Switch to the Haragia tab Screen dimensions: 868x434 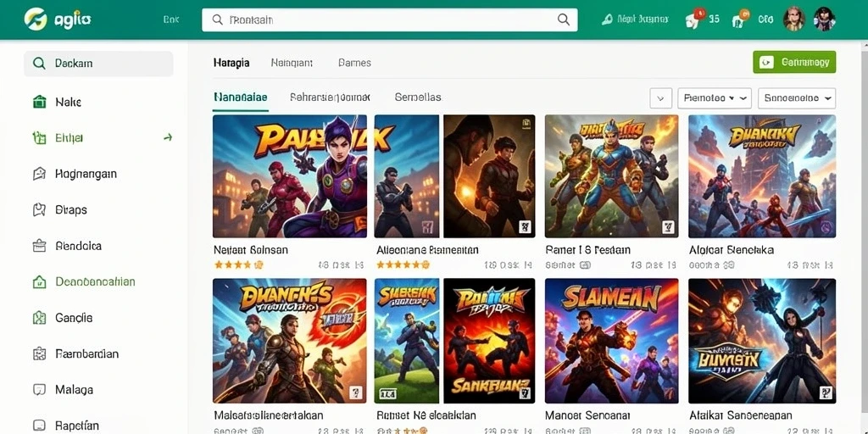point(231,63)
